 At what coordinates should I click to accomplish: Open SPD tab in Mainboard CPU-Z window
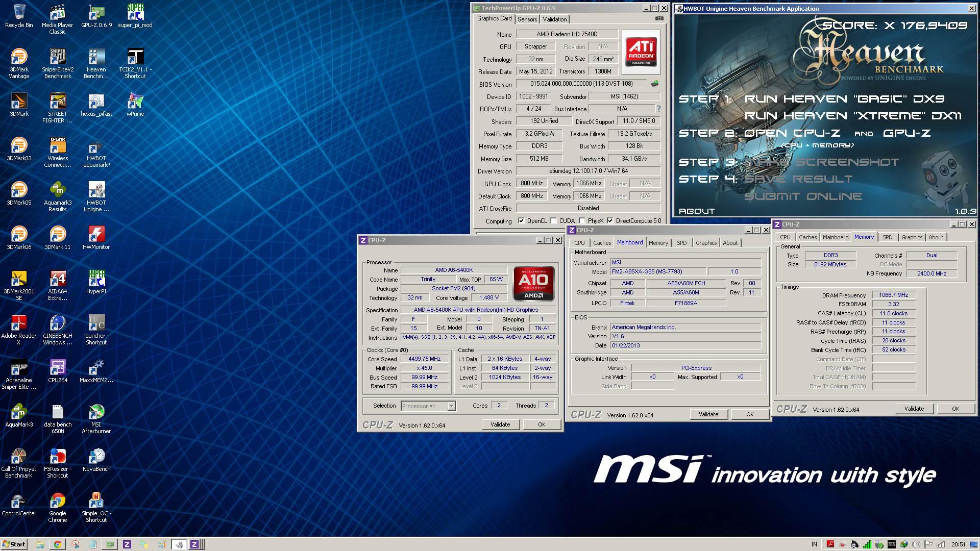[x=681, y=243]
